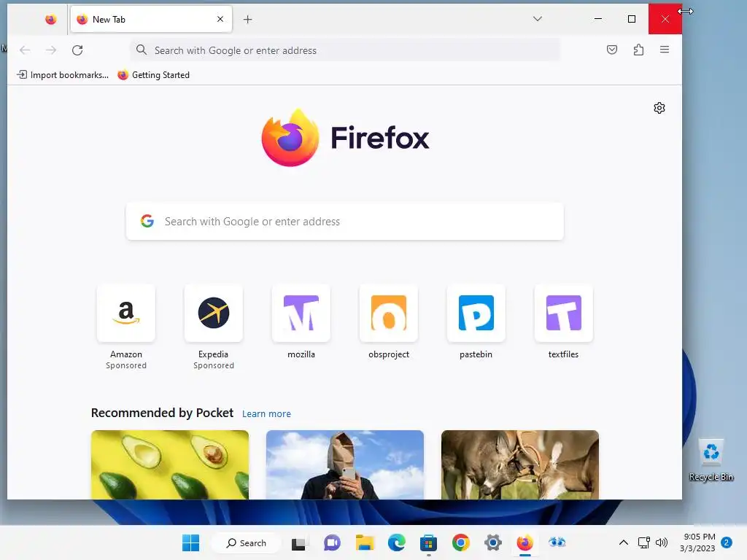Go back one page

(25, 50)
